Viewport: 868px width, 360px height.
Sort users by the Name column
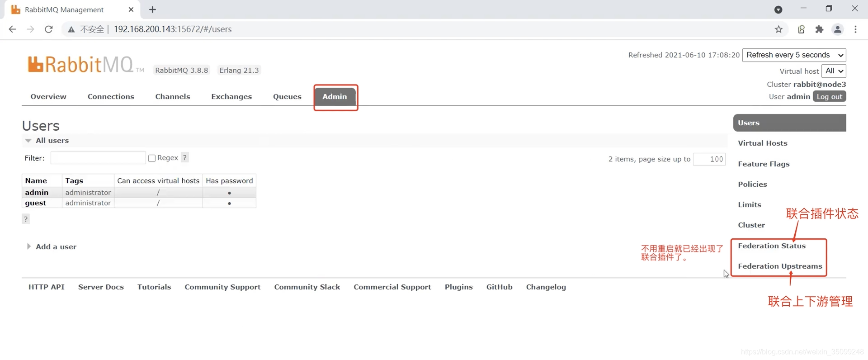point(36,180)
